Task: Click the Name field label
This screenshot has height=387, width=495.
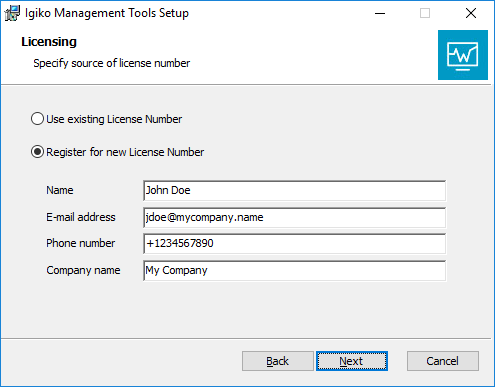Action: [60, 190]
